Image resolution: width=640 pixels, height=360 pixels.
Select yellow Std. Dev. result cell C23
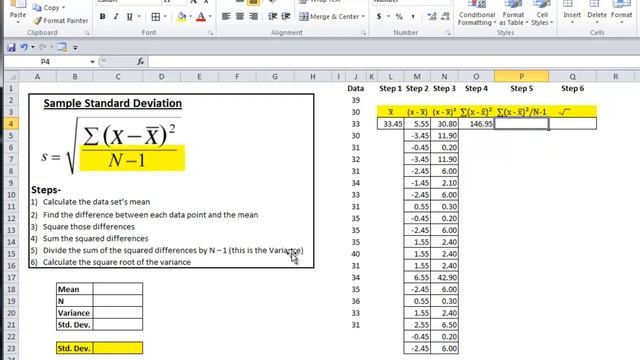click(x=118, y=348)
